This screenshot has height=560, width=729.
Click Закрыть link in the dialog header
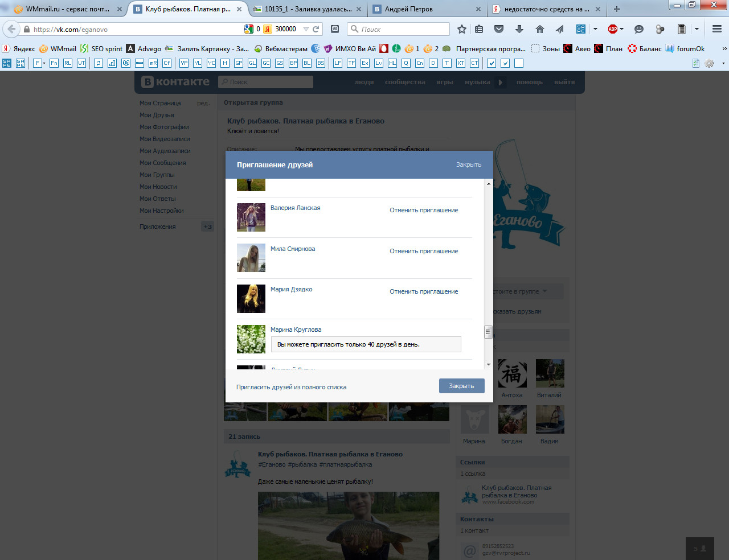[469, 164]
